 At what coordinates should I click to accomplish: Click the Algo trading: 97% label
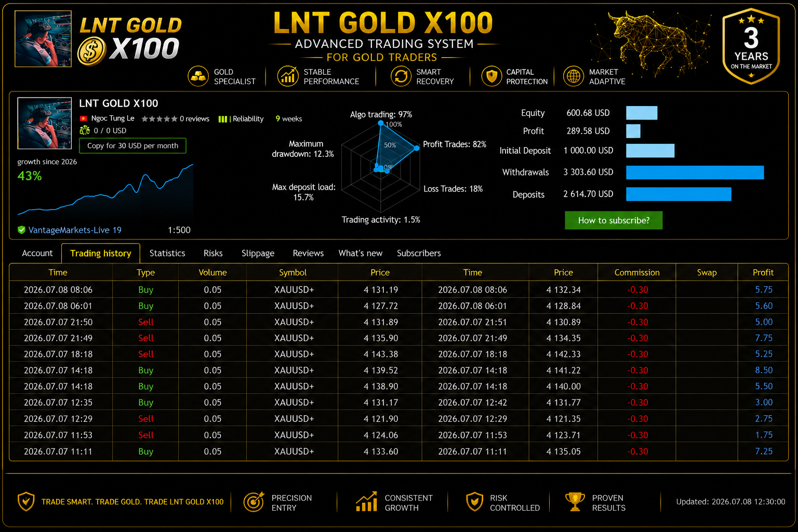(381, 114)
